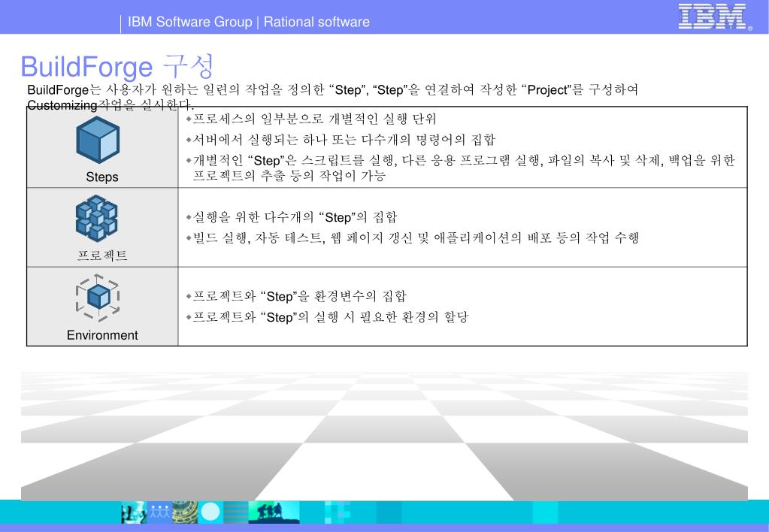Click the IBM logo in header

tap(713, 17)
